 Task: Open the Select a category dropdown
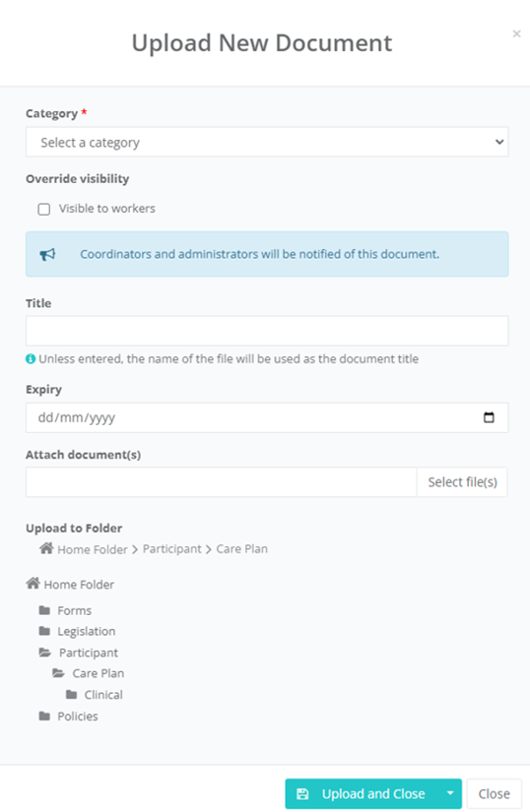tap(267, 142)
